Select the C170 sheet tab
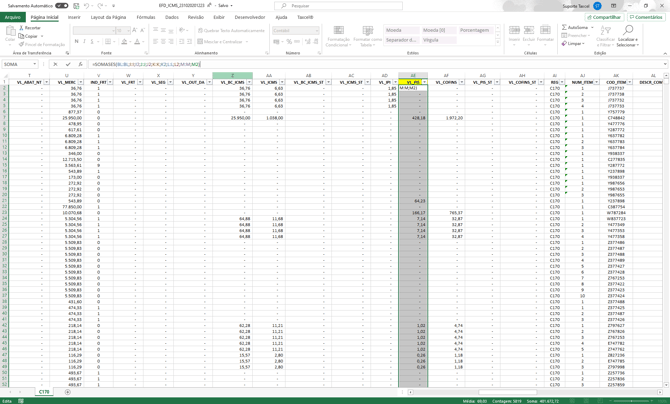The image size is (670, 404). click(x=44, y=392)
